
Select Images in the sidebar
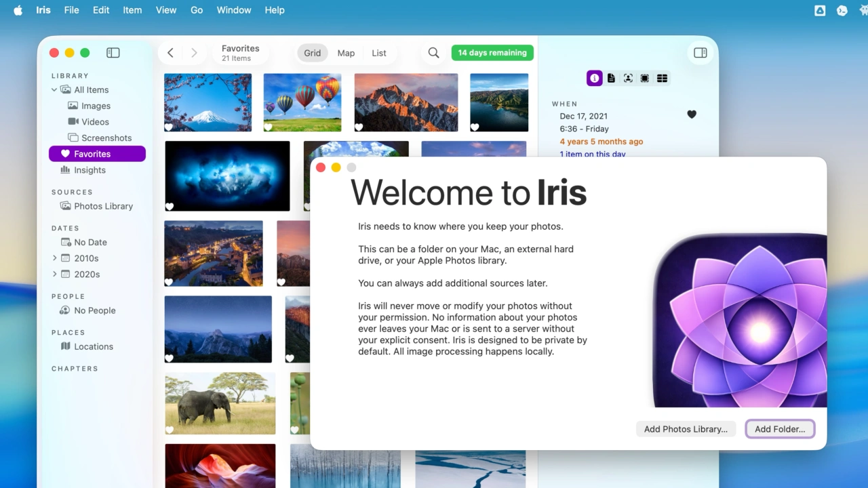[x=97, y=106]
